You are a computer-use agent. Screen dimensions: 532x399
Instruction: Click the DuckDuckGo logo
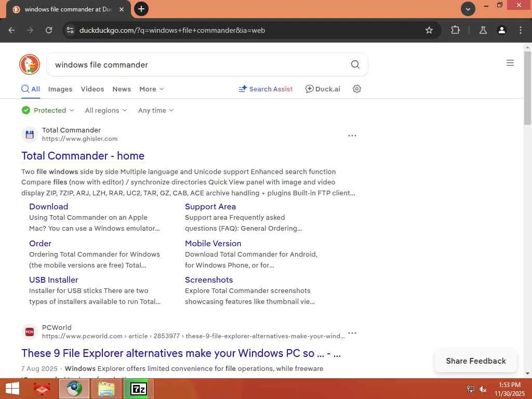[x=30, y=64]
